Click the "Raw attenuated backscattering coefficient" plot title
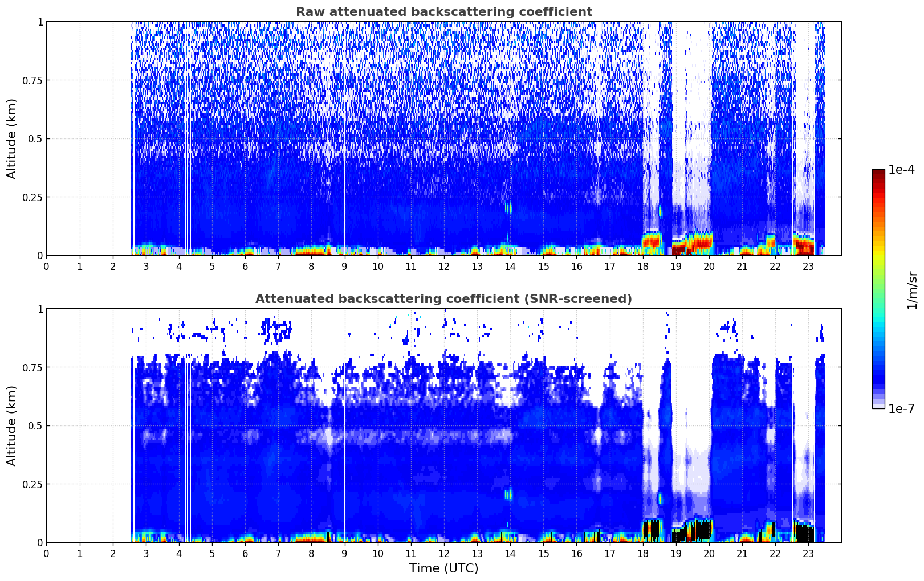Viewport: 924px width, 581px height. pyautogui.click(x=443, y=12)
